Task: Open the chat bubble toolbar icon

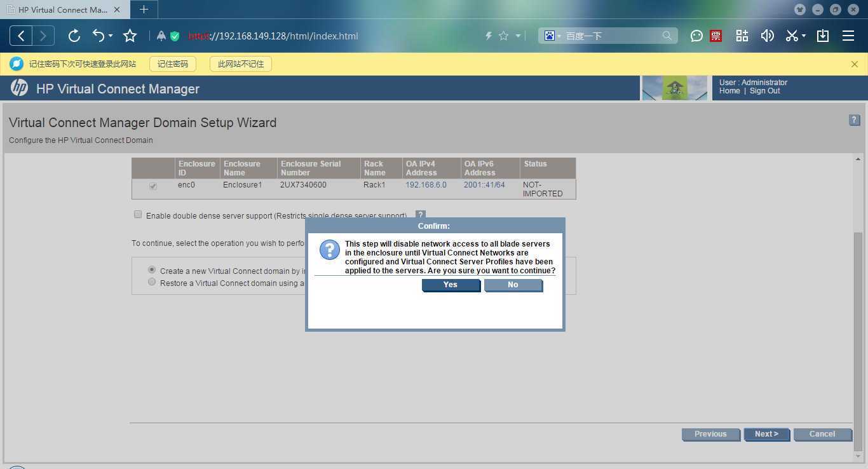Action: 697,36
